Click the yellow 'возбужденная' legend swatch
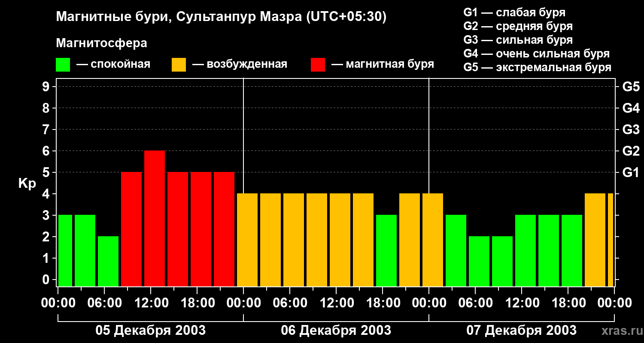The image size is (644, 343). click(179, 65)
